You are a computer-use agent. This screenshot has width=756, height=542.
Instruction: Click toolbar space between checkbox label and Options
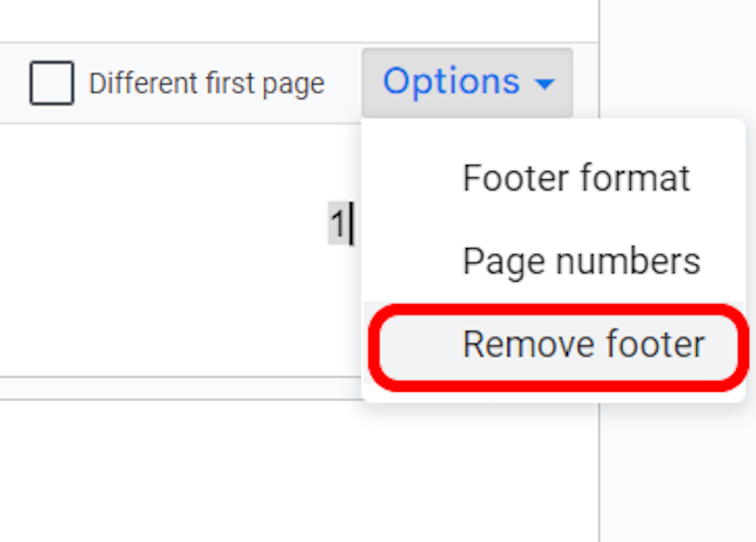tap(343, 84)
